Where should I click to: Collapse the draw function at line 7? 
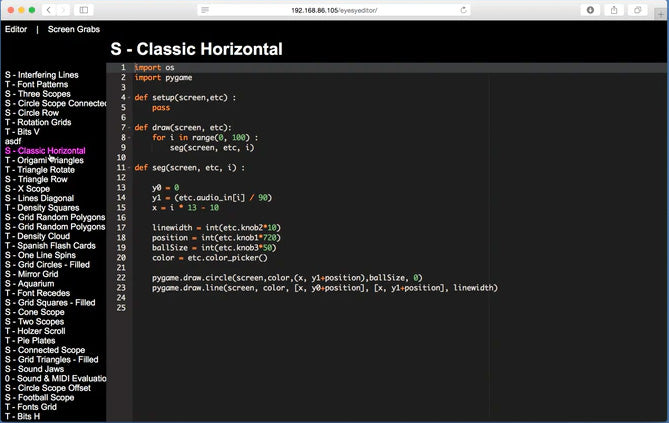130,128
